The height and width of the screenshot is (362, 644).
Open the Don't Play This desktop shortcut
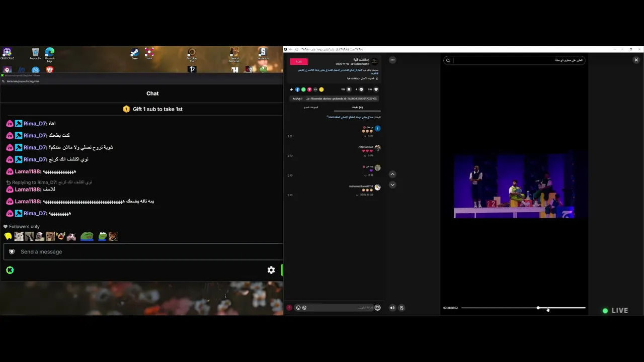tap(192, 54)
